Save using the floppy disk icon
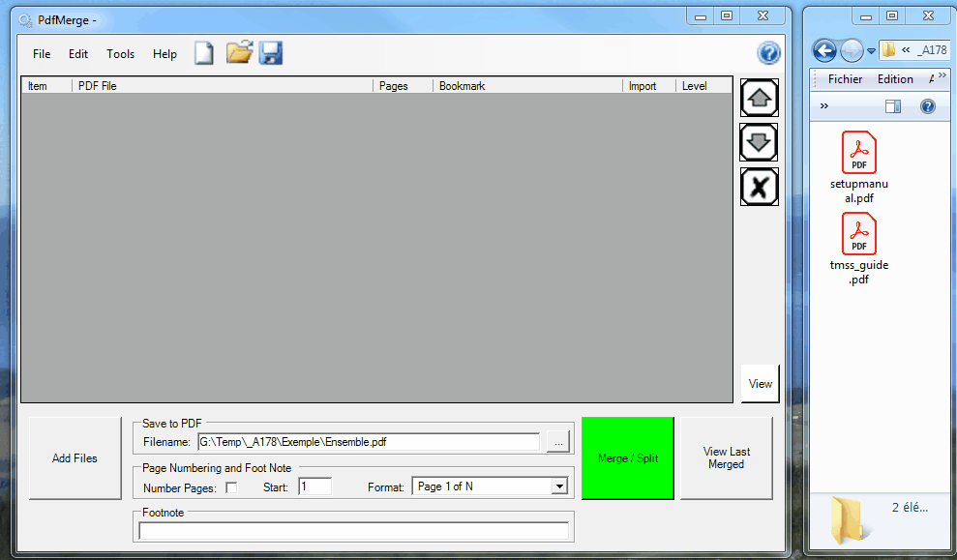 (270, 53)
